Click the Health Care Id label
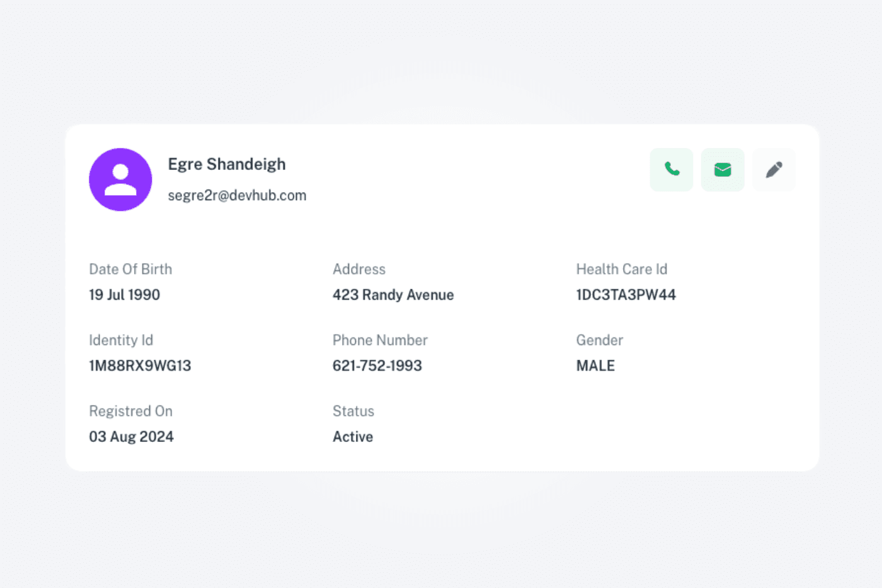The width and height of the screenshot is (882, 588). tap(622, 269)
